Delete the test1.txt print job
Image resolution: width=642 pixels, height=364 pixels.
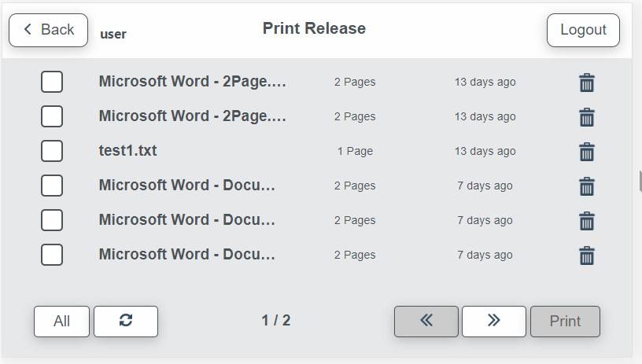[x=586, y=152]
